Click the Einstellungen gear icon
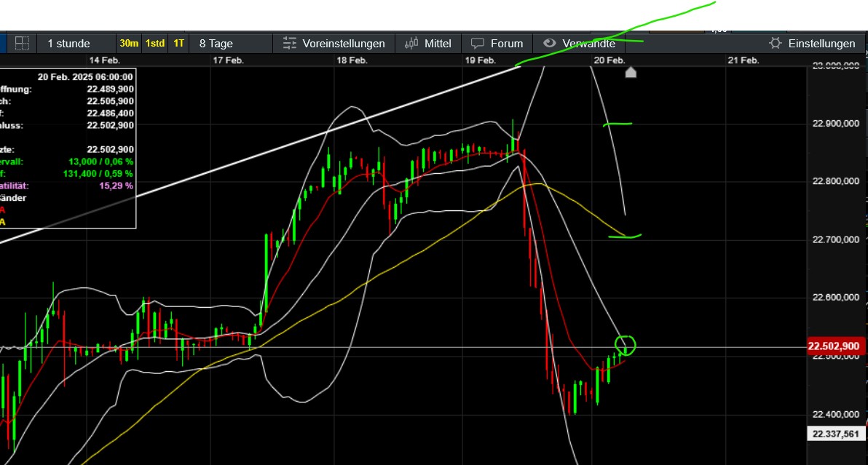This screenshot has width=868, height=465. pyautogui.click(x=776, y=43)
